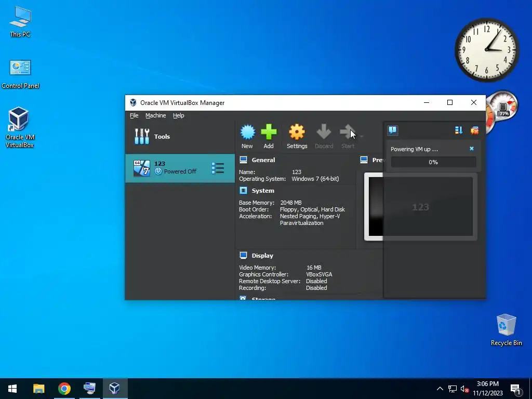Click the remove finished notifications icon

pyautogui.click(x=474, y=130)
